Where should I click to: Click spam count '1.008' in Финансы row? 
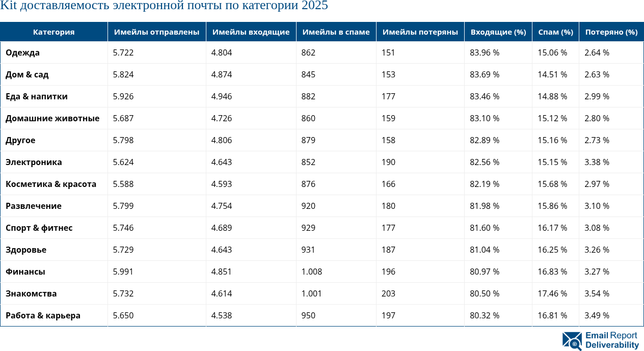tap(312, 272)
